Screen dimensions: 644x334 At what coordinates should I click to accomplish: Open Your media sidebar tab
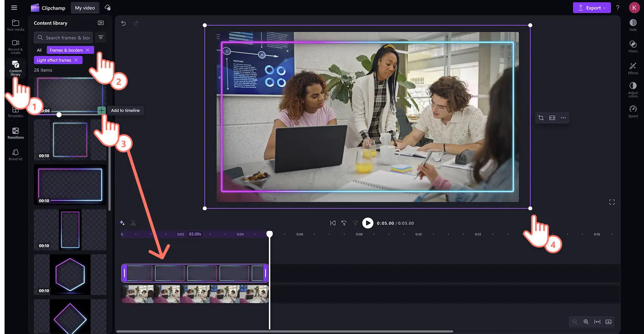point(16,25)
